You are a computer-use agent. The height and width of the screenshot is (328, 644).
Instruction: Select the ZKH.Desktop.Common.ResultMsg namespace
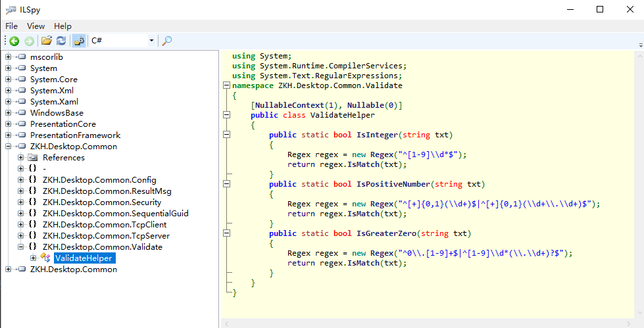point(107,191)
